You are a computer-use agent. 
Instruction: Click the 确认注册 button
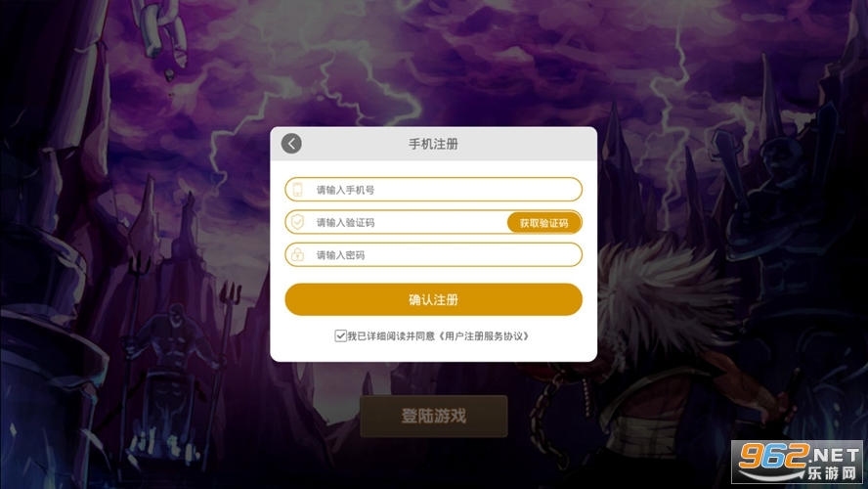coord(433,299)
